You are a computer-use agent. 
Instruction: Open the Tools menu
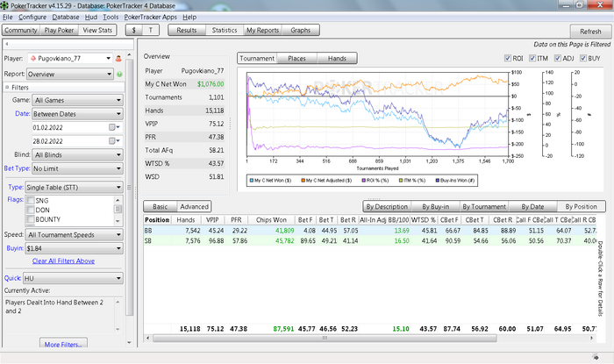(x=111, y=17)
